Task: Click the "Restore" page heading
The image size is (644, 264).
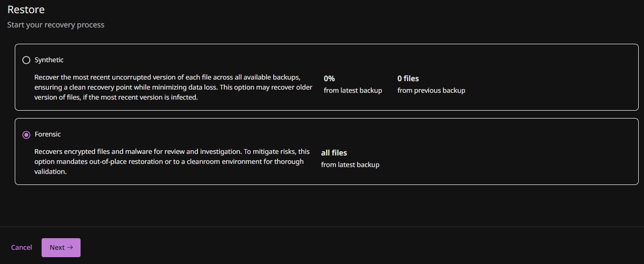Action: coord(26,9)
